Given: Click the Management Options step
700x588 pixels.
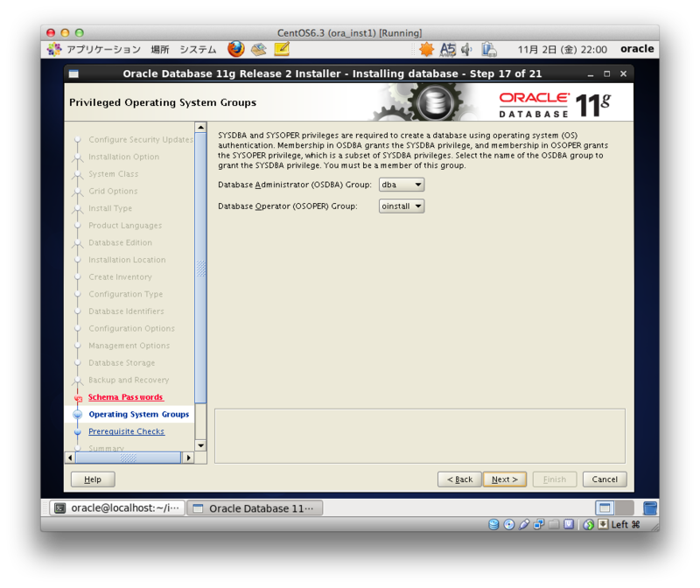Looking at the screenshot, I should (129, 346).
